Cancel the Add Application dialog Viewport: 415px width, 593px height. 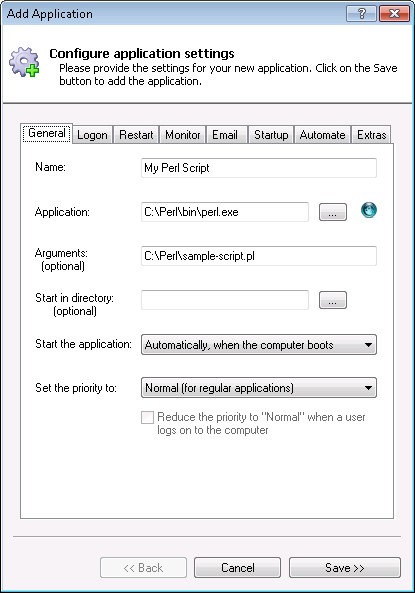point(238,568)
